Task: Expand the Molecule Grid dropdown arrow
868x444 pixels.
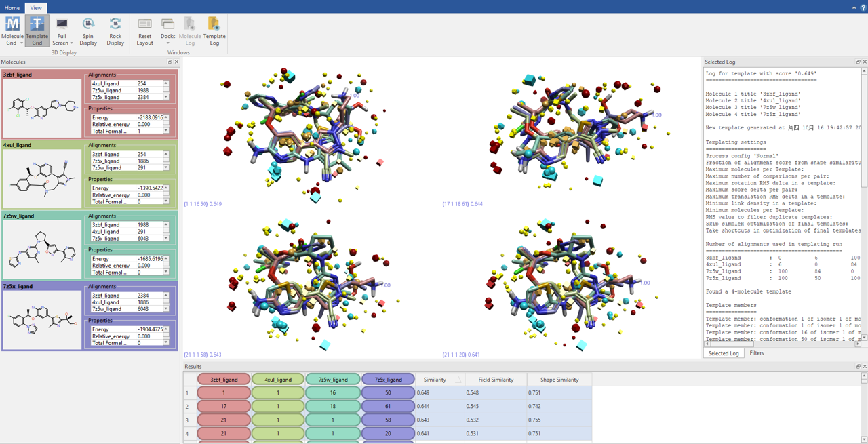Action: (22, 43)
